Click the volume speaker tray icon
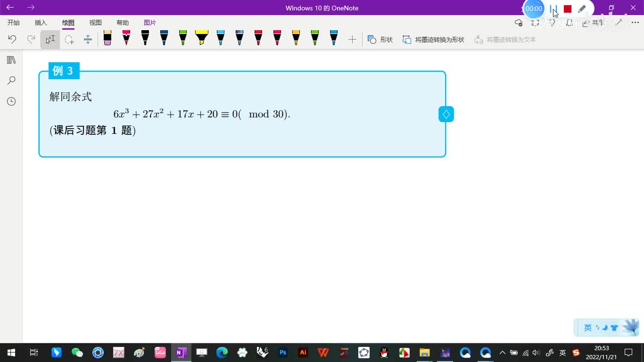This screenshot has width=644, height=362. (x=536, y=352)
